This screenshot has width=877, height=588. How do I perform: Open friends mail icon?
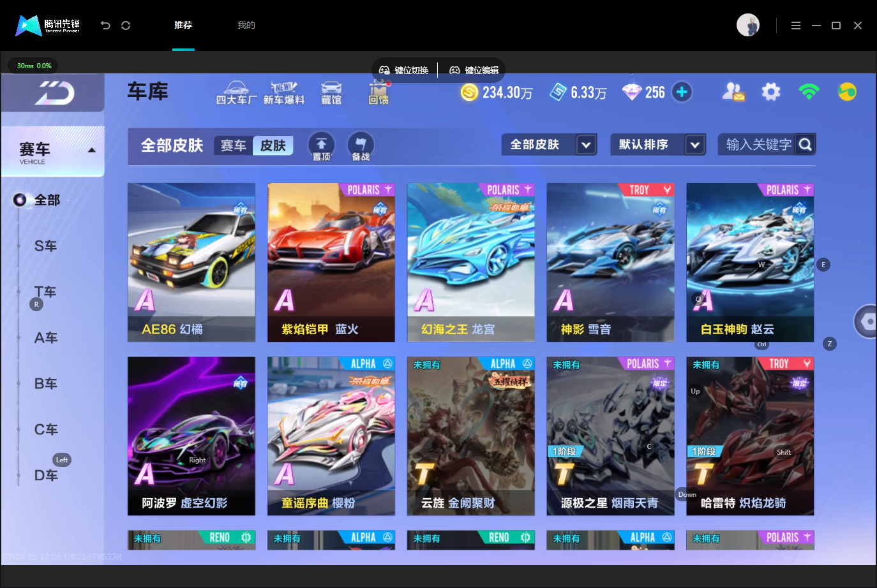pyautogui.click(x=733, y=92)
